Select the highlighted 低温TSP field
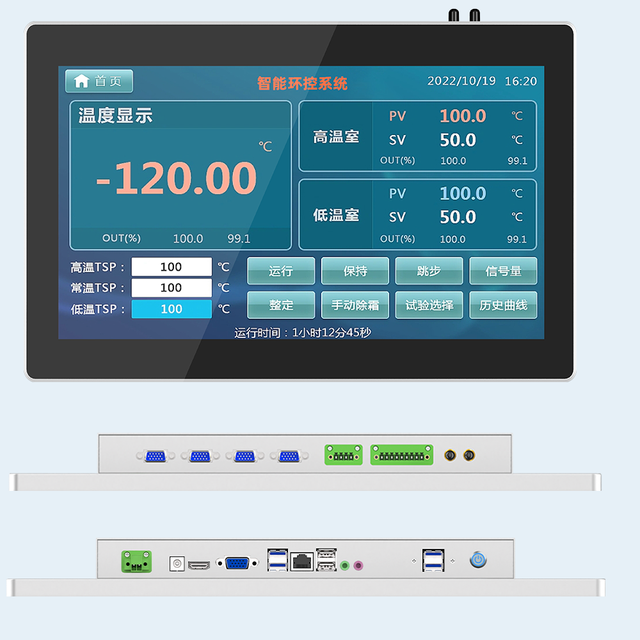This screenshot has width=640, height=640. 171,309
